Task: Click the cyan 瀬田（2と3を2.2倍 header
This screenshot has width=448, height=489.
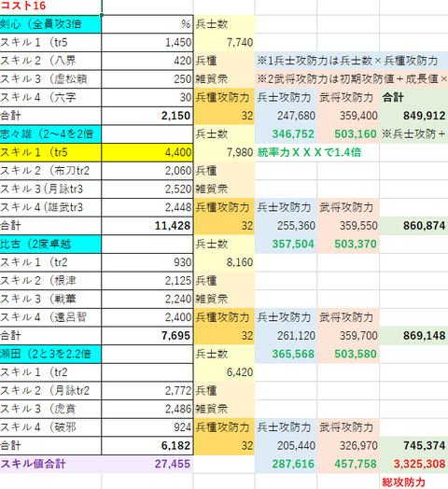Action: pos(50,354)
